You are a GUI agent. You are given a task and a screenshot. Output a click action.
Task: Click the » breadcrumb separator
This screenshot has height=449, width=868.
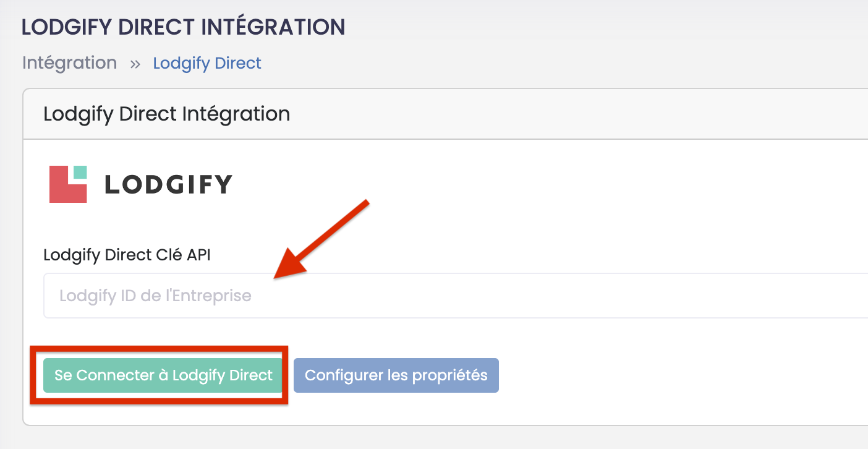tap(135, 64)
